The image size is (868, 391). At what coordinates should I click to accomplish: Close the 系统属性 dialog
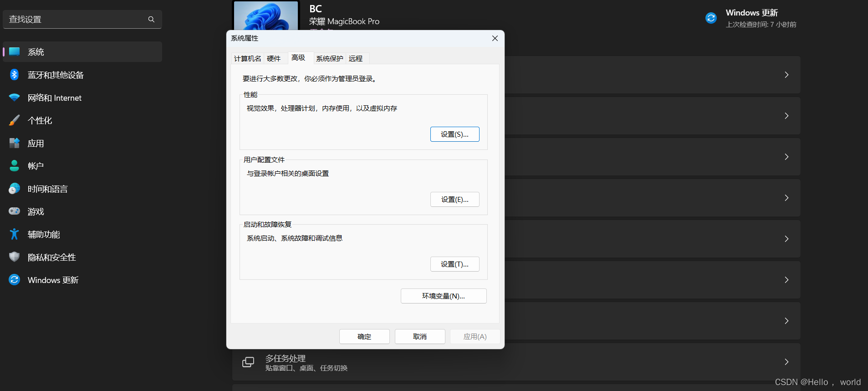pyautogui.click(x=495, y=38)
